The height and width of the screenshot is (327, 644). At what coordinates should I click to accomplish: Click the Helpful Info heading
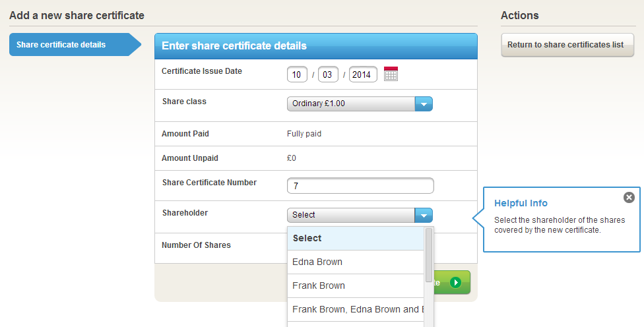[x=521, y=203]
